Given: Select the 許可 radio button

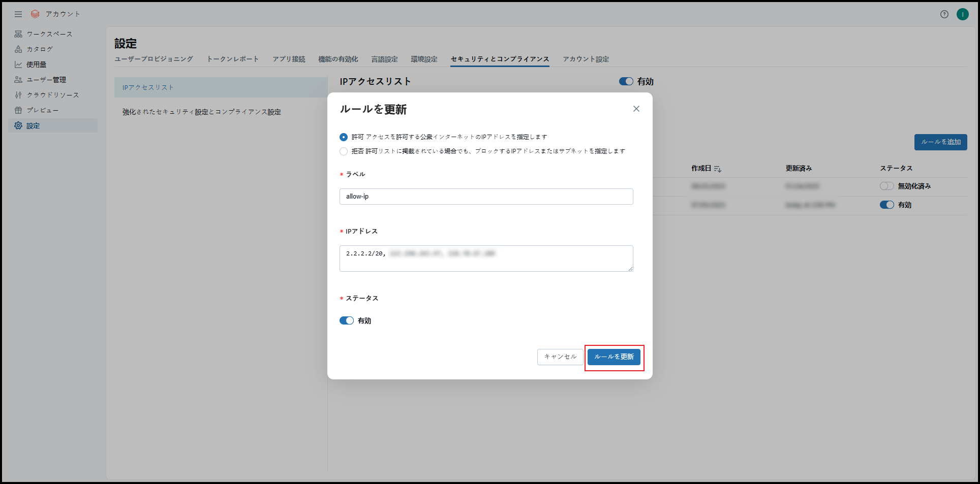Looking at the screenshot, I should 344,137.
